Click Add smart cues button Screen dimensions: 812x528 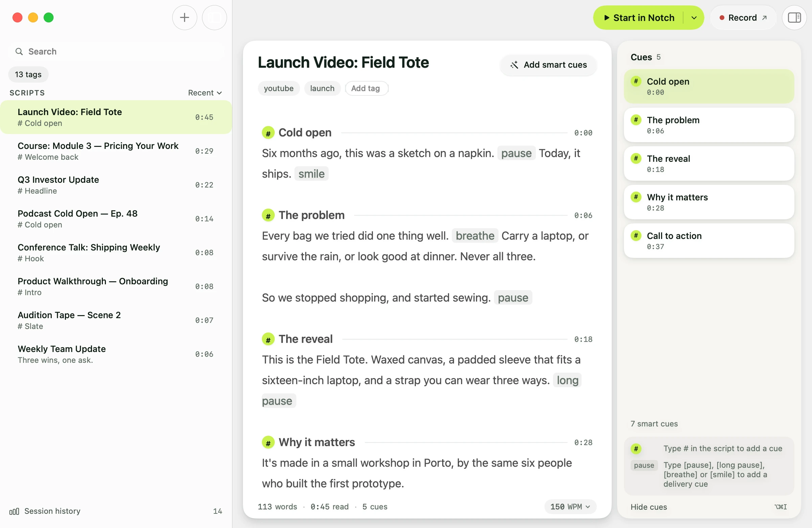(548, 65)
